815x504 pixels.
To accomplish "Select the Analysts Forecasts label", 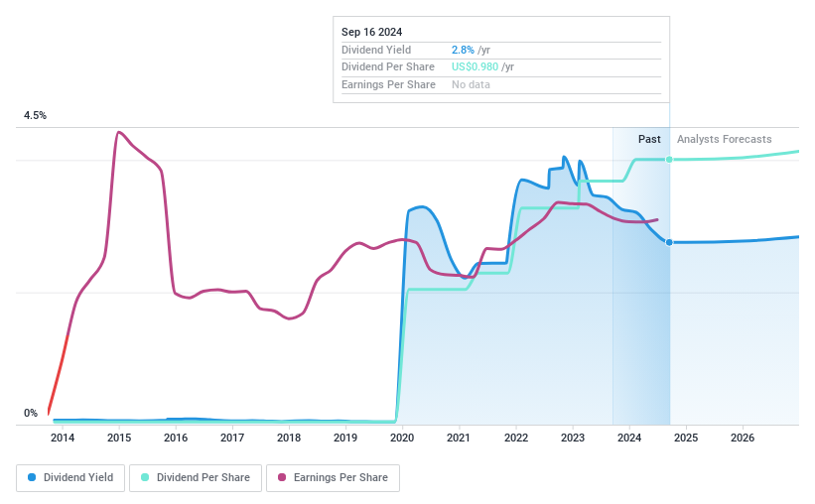I will 724,140.
